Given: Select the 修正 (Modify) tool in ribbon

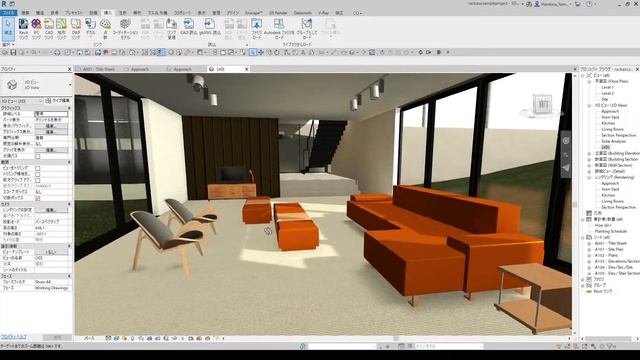Looking at the screenshot, I should click(8, 29).
